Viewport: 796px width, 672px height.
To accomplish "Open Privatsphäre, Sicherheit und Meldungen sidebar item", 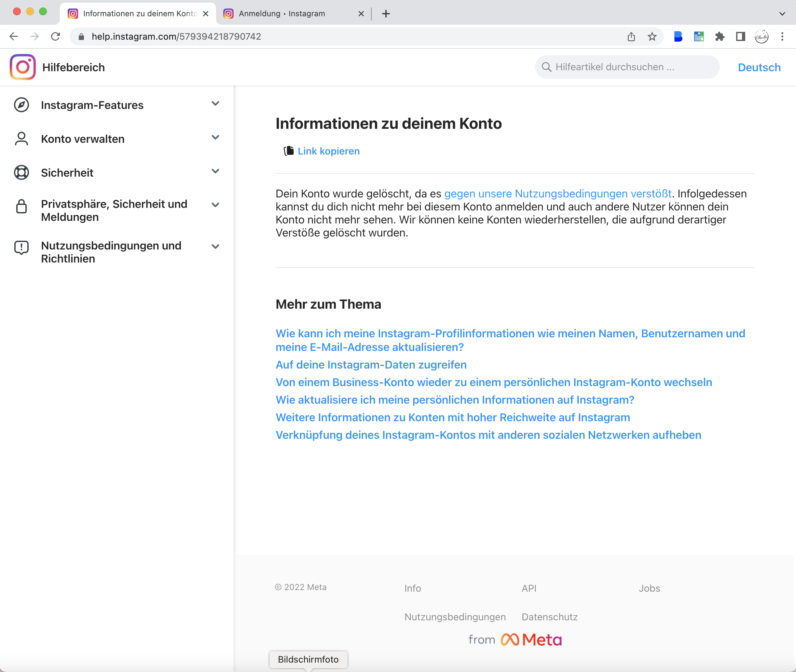I will pos(117,210).
